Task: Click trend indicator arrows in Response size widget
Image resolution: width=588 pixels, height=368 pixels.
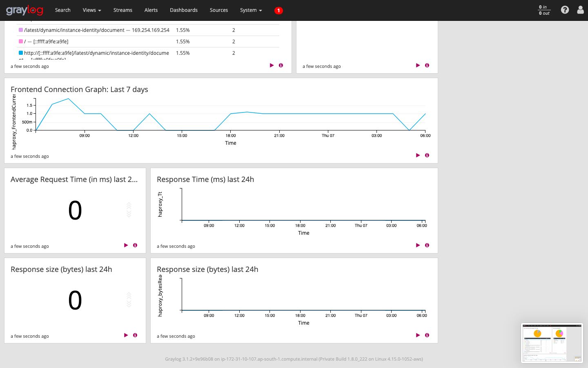Action: (129, 300)
